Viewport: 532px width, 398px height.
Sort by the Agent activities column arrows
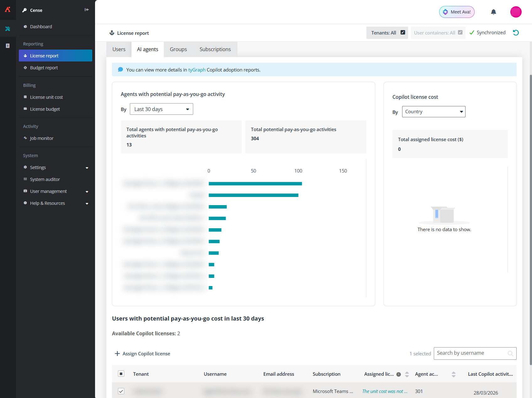pos(453,374)
